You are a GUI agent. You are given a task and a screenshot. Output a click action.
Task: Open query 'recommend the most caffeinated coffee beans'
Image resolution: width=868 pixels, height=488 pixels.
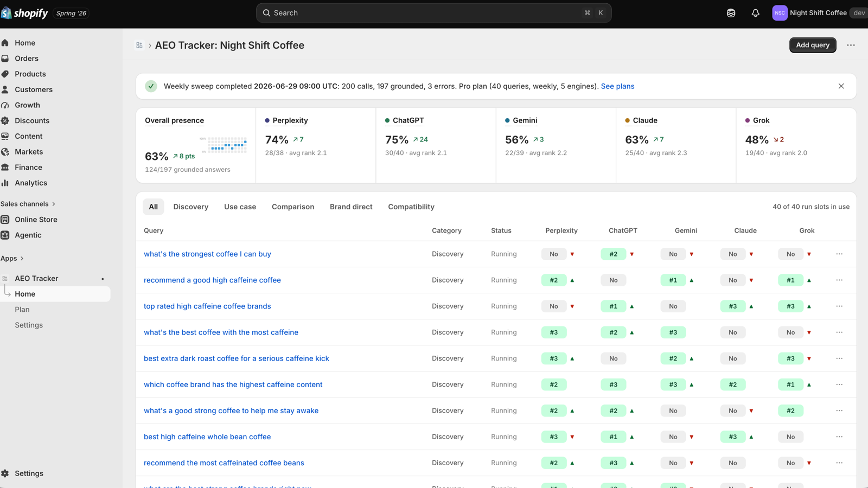point(224,463)
